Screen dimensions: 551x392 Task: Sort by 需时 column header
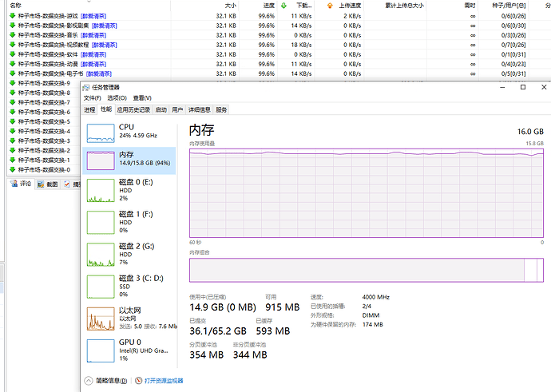tap(453, 6)
